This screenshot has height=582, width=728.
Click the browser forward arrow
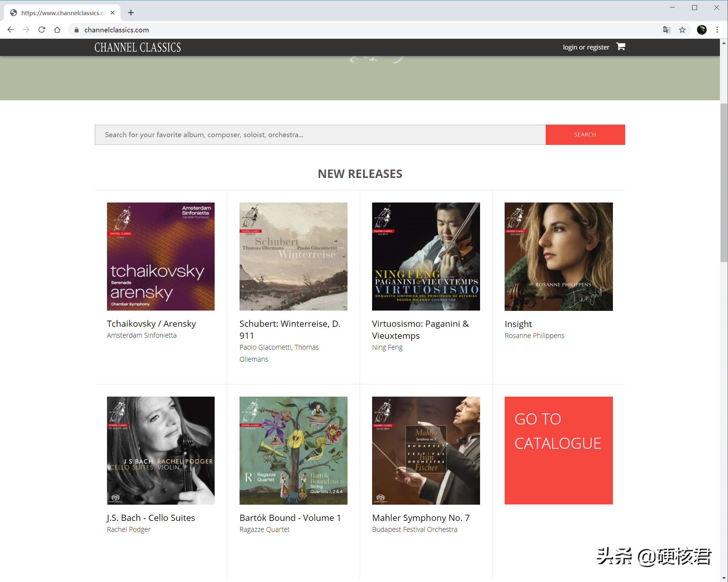[x=26, y=30]
